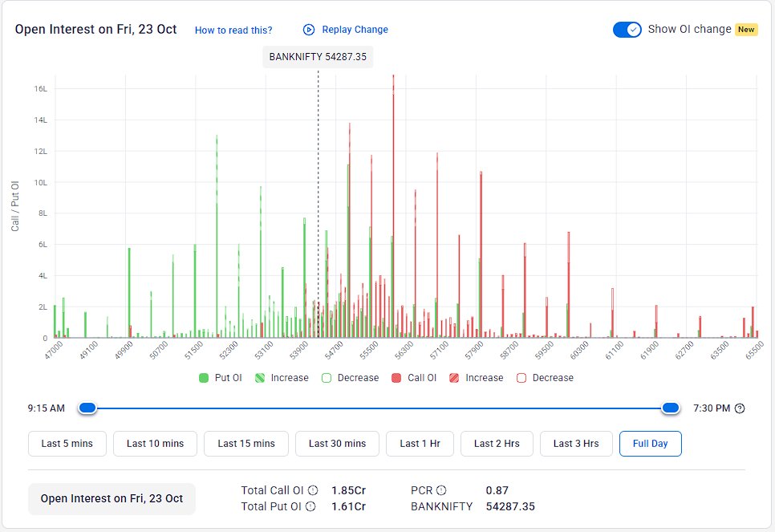Click the New badge beside Show OI change
Screen dimensions: 775x532
click(x=746, y=30)
